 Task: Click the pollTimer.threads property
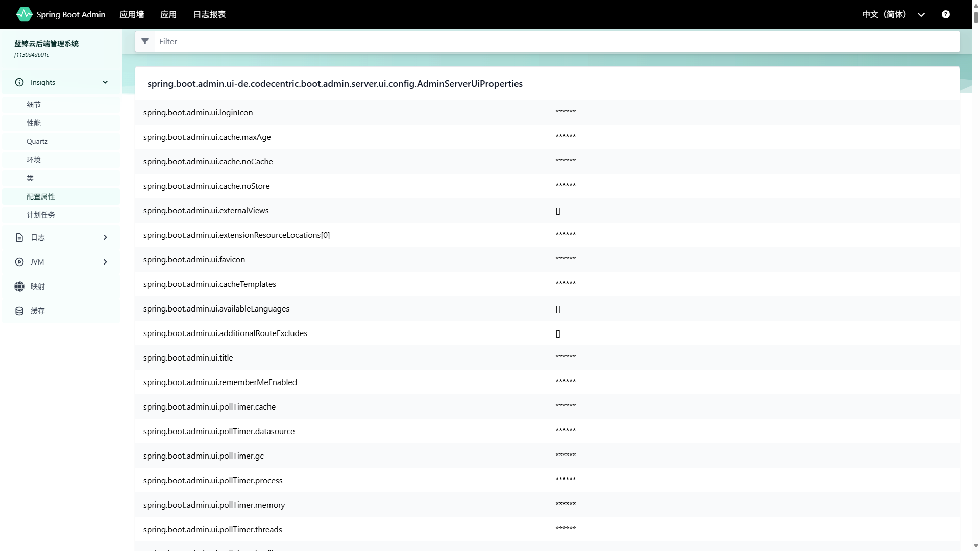pos(212,529)
